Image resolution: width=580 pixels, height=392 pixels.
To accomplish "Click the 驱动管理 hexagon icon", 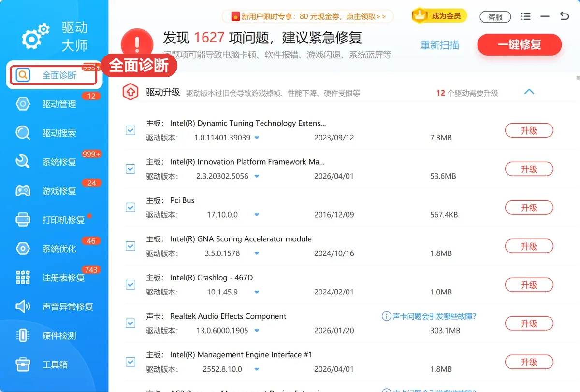I will click(x=23, y=104).
